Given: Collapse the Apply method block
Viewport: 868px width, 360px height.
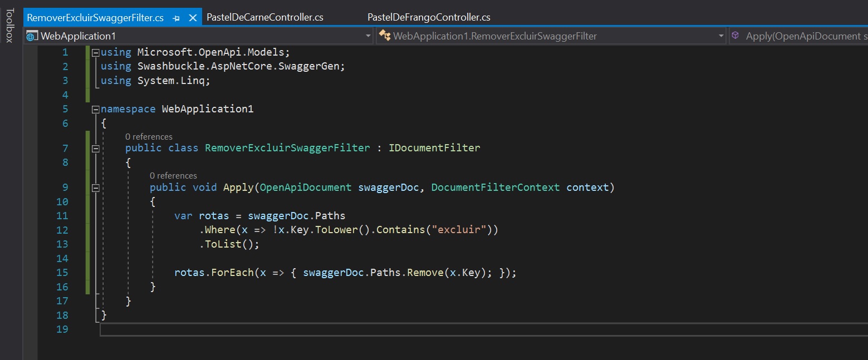Looking at the screenshot, I should 96,188.
